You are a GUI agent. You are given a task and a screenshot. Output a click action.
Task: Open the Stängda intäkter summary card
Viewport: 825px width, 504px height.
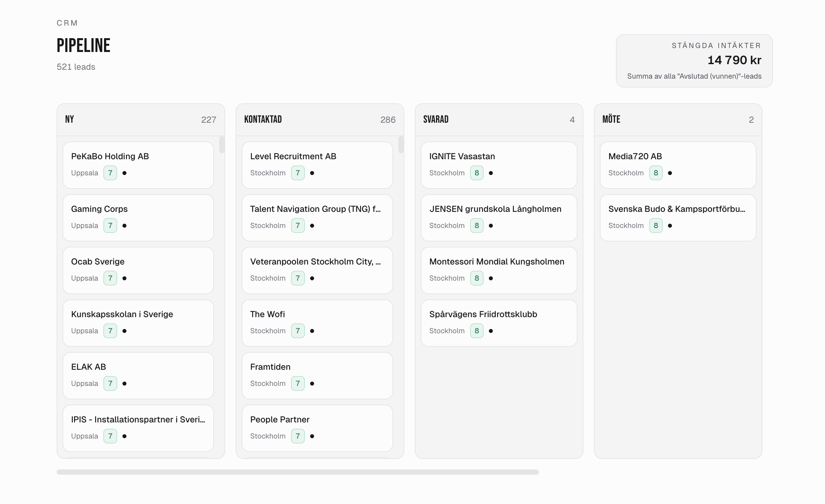[x=694, y=61]
